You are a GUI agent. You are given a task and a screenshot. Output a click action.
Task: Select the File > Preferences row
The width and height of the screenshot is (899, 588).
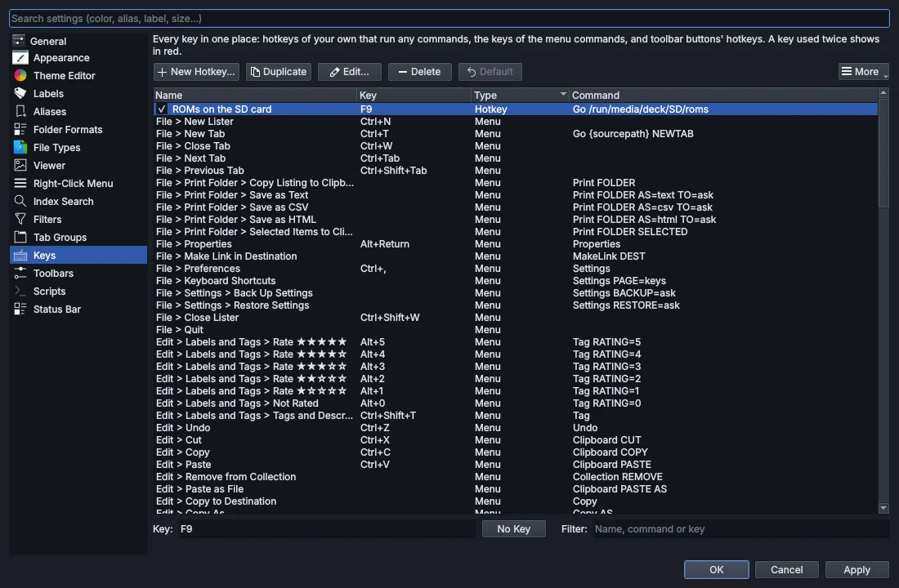point(516,269)
